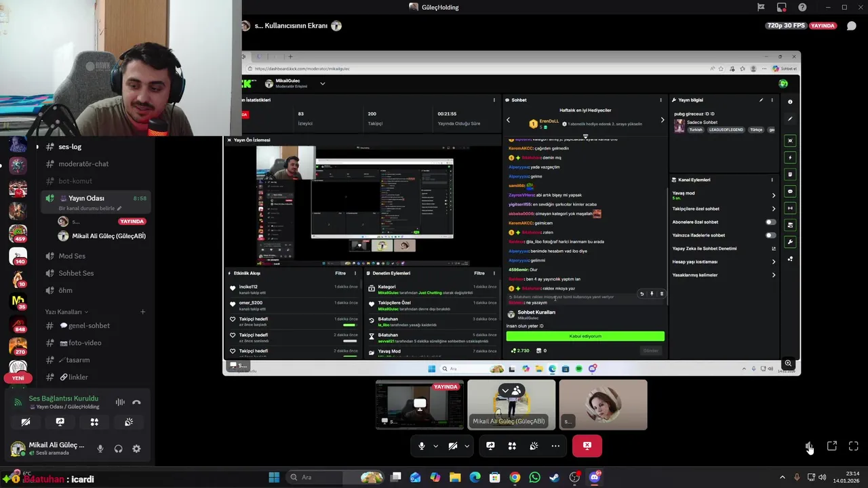Show chat panel icon beside YAYINDA badge

[852, 26]
